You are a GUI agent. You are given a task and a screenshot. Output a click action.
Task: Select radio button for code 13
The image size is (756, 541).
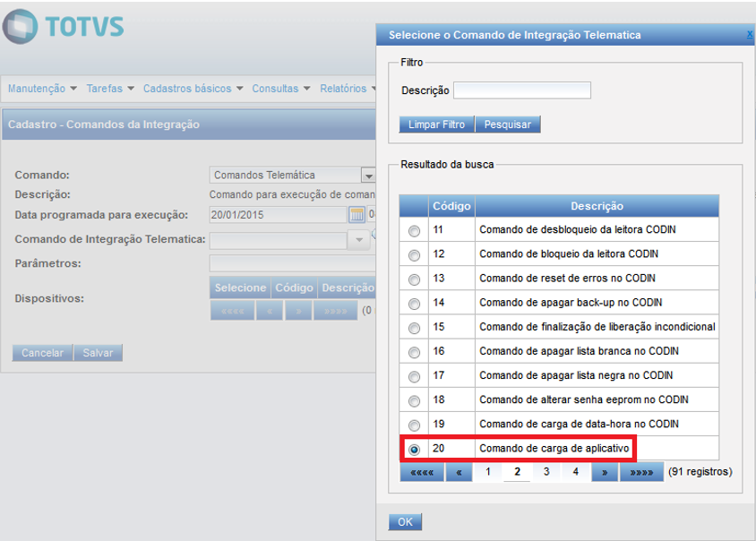point(414,279)
